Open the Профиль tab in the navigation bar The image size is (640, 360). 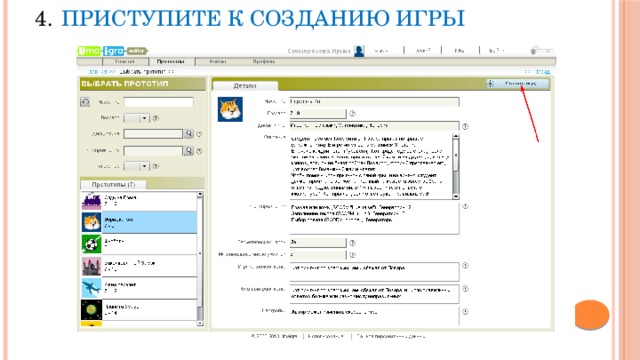[264, 62]
